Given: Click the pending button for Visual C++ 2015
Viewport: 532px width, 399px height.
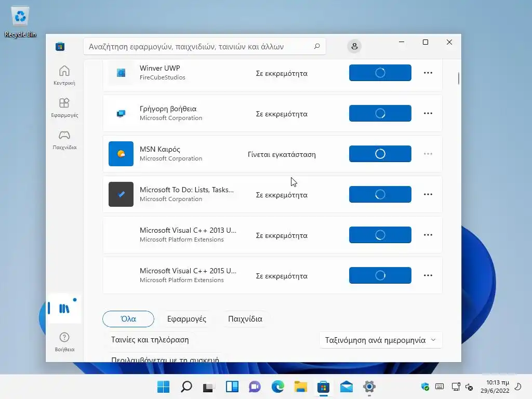Looking at the screenshot, I should [380, 275].
